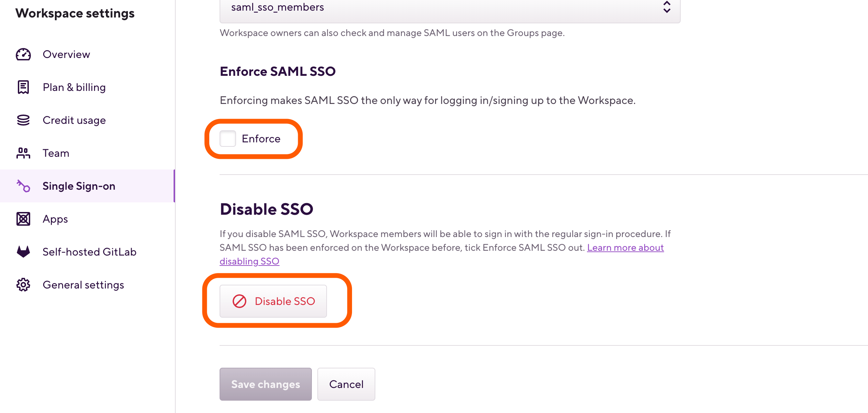Click the Overview speedometer icon
The width and height of the screenshot is (868, 413).
(23, 54)
